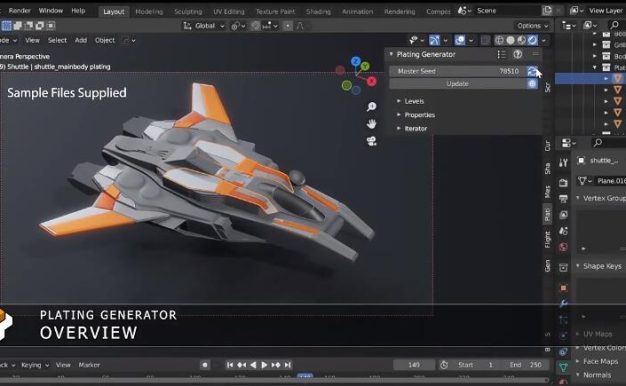Switch to the Shading workspace tab
This screenshot has width=626, height=386.
pos(318,12)
